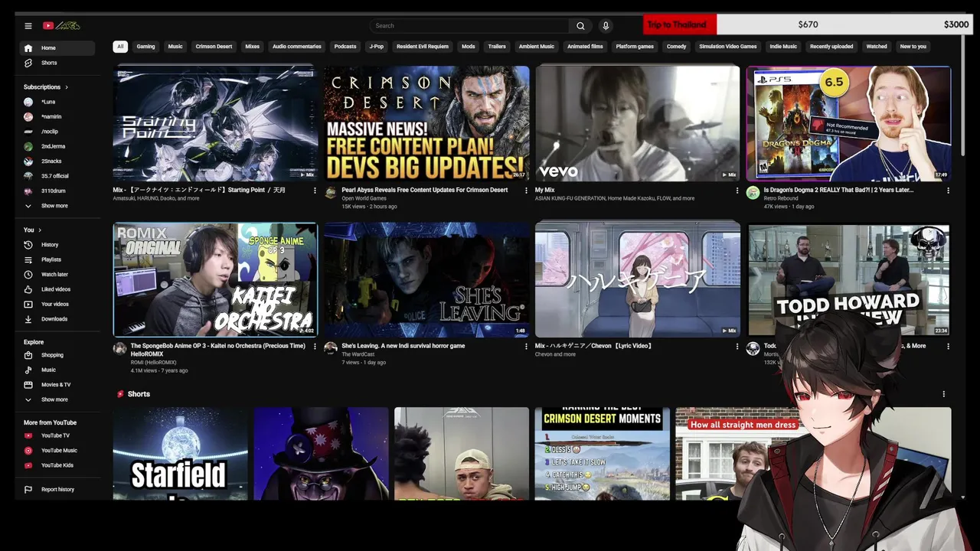Open the *Luna subscription channel
Viewport: 980px width, 551px height.
[57, 102]
